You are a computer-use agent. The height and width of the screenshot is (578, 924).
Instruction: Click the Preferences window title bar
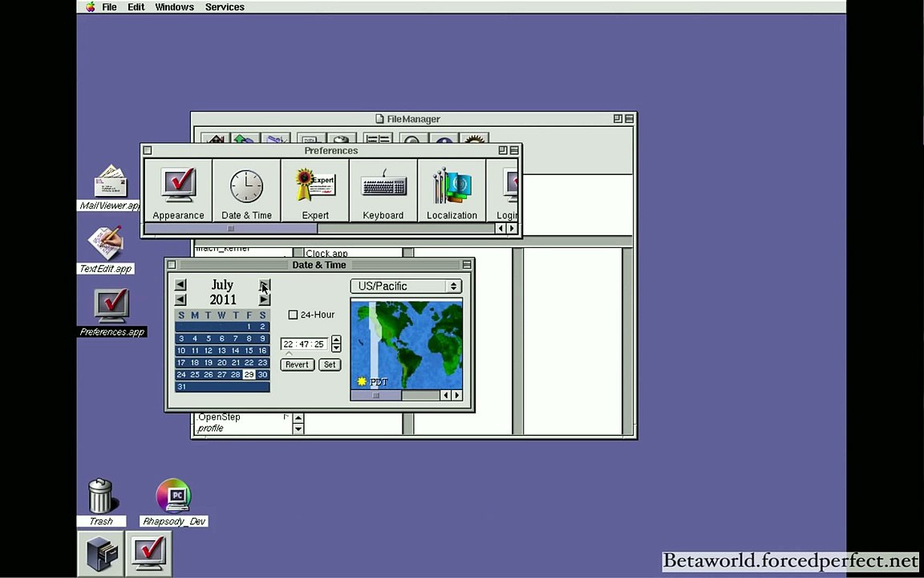pyautogui.click(x=330, y=150)
